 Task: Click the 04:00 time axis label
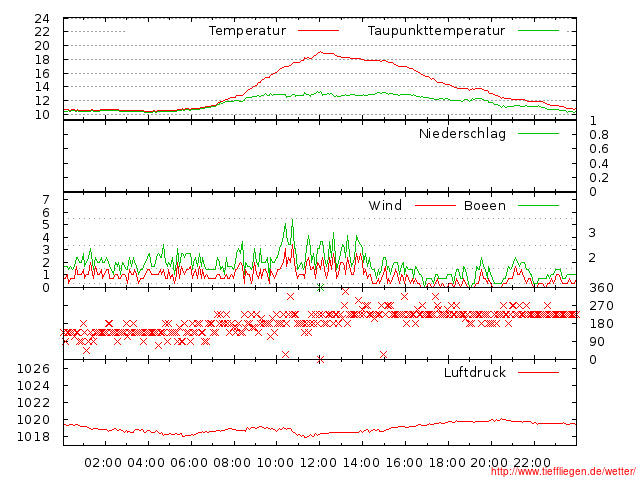pyautogui.click(x=146, y=463)
